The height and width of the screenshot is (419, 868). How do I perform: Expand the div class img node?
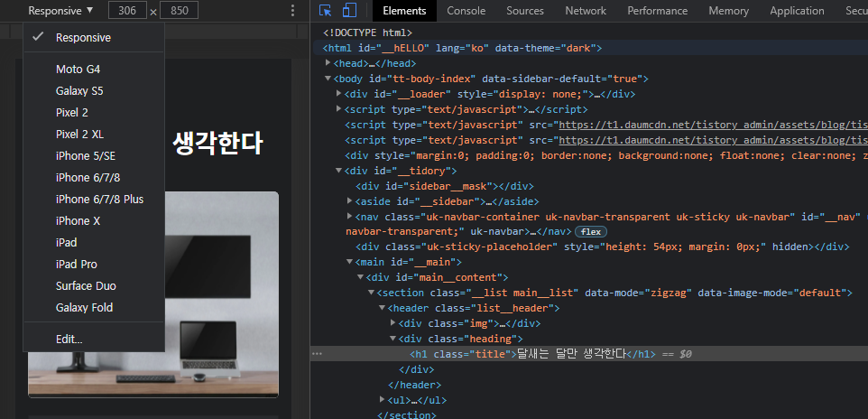pos(393,322)
